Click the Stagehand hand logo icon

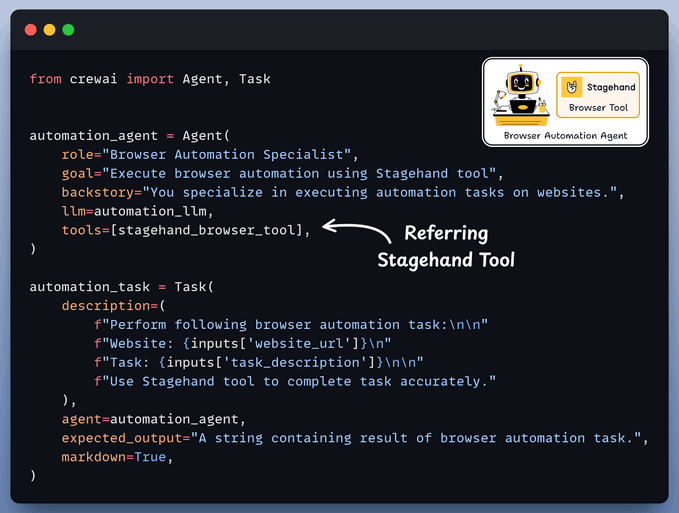click(x=572, y=87)
